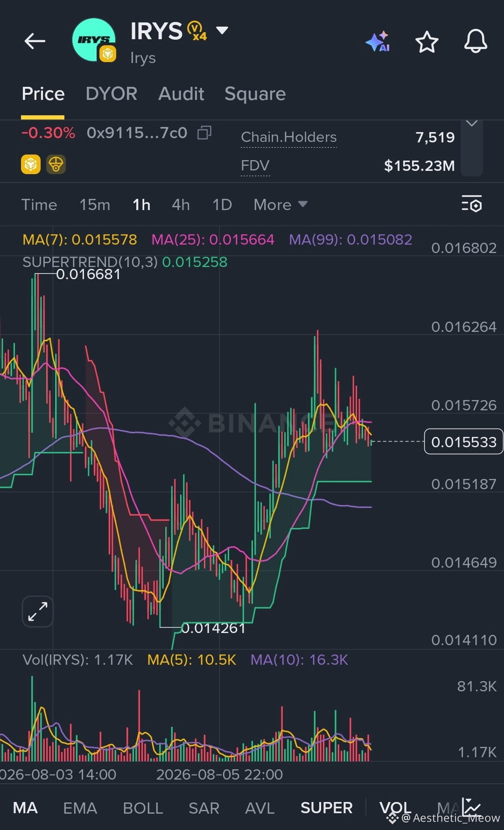Tap the Vol(IRYS) 1.17K label
This screenshot has height=830, width=504.
pyautogui.click(x=77, y=660)
